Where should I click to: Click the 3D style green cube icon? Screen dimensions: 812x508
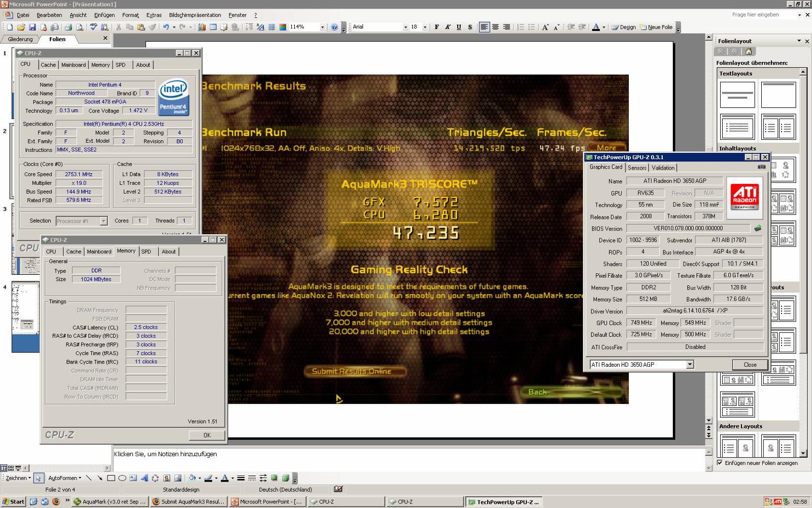coord(285,478)
